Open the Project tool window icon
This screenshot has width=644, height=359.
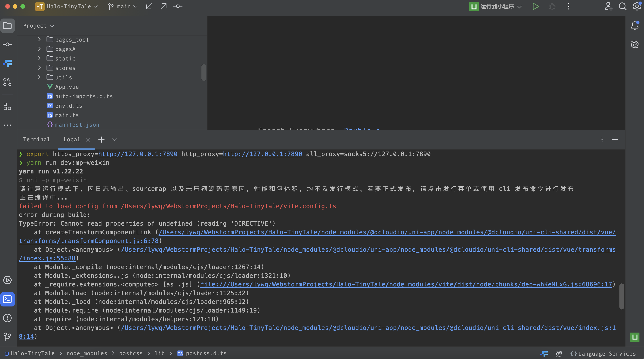coord(8,26)
